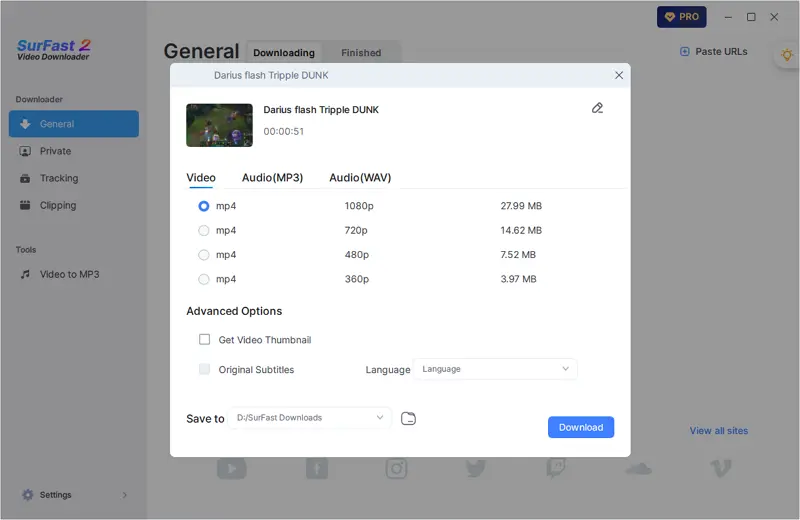Viewport: 800px width, 520px height.
Task: Click the Settings gear icon
Action: (x=28, y=494)
